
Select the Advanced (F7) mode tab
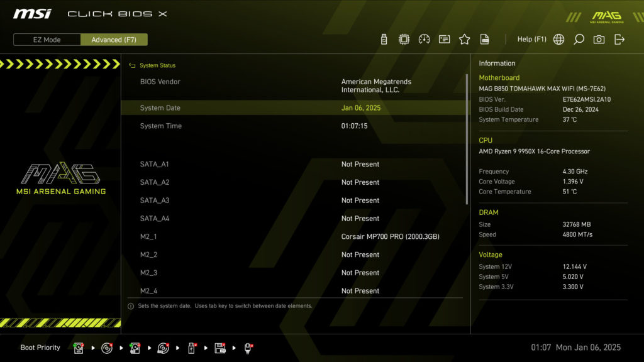114,40
